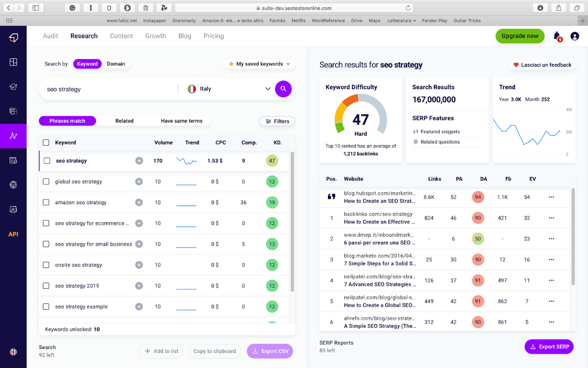588x368 pixels.
Task: Click the API icon in the sidebar
Action: (x=13, y=234)
